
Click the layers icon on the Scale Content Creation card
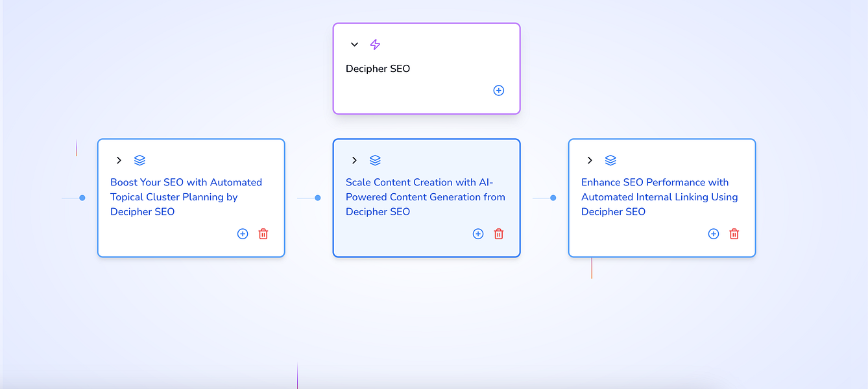[x=375, y=160]
